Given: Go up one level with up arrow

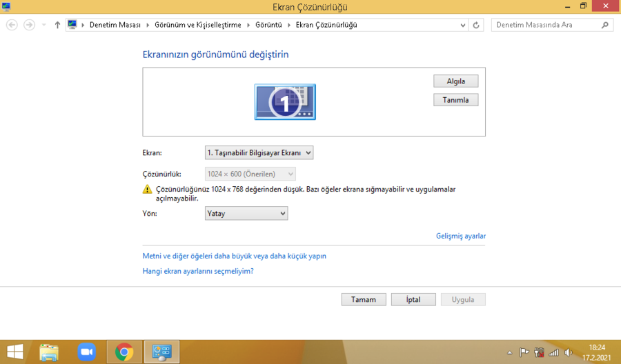Looking at the screenshot, I should pyautogui.click(x=57, y=25).
